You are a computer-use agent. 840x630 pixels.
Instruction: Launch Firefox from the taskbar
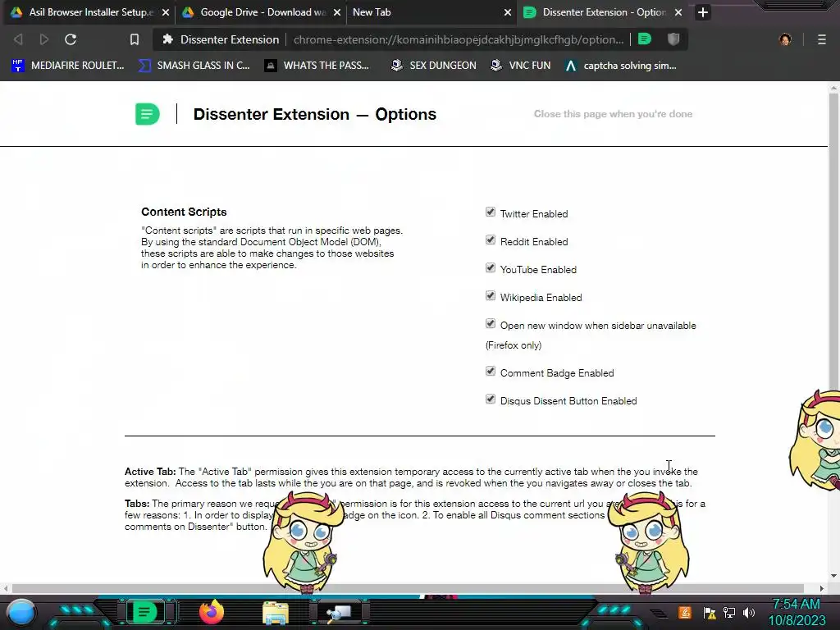click(x=212, y=612)
